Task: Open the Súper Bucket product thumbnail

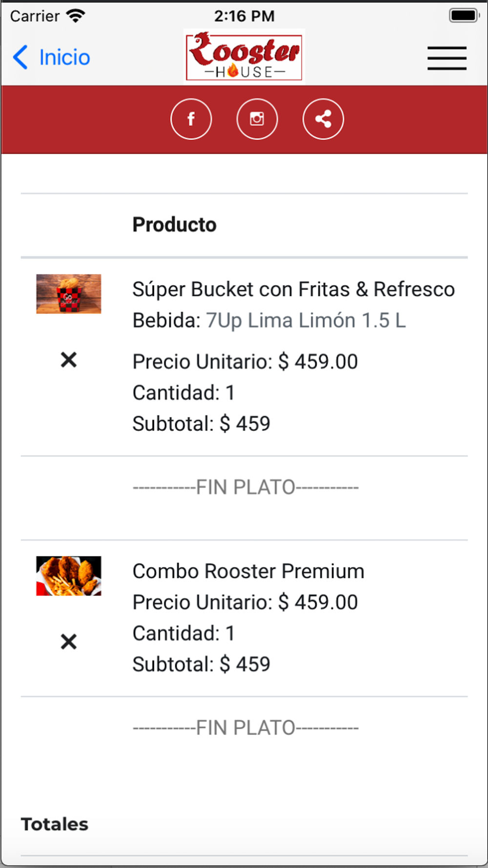Action: (69, 294)
